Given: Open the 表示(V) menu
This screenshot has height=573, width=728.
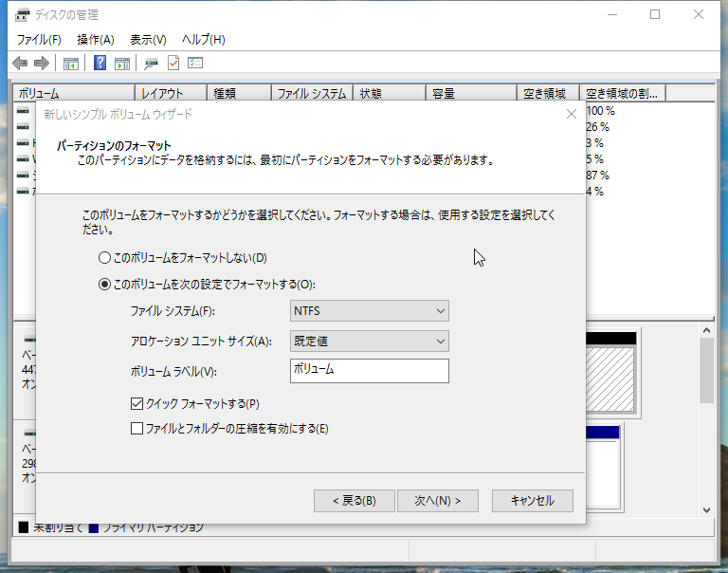Looking at the screenshot, I should [x=148, y=40].
